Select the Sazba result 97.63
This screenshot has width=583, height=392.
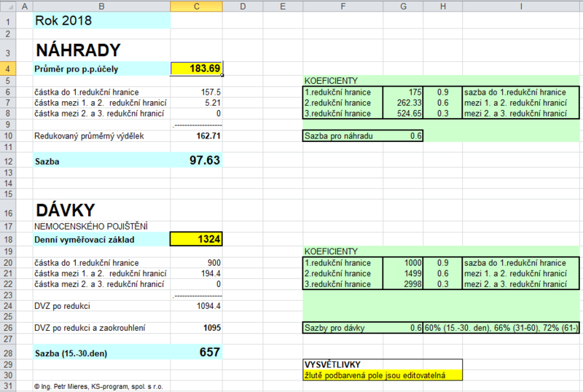point(196,160)
